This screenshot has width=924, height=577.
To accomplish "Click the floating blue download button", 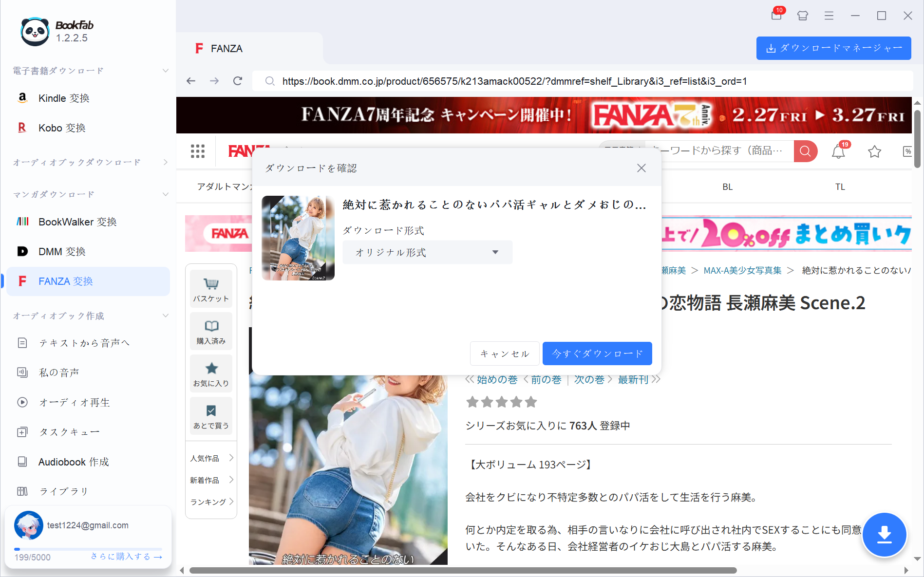I will [884, 534].
